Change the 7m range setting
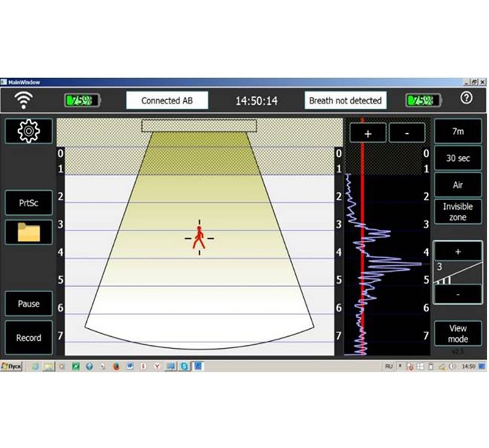 click(x=457, y=131)
